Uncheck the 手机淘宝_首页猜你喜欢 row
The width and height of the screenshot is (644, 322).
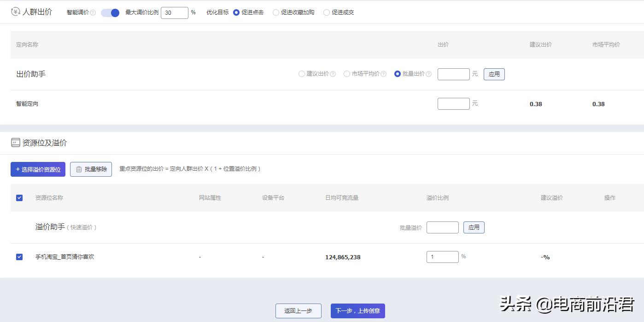coord(19,256)
